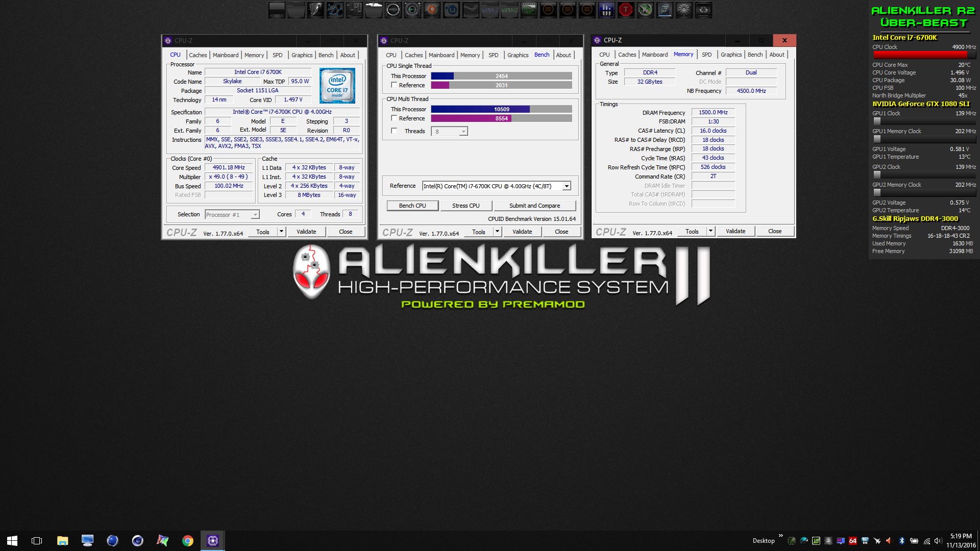Launch Google Chrome from the taskbar
This screenshot has width=980, height=551.
click(x=188, y=540)
